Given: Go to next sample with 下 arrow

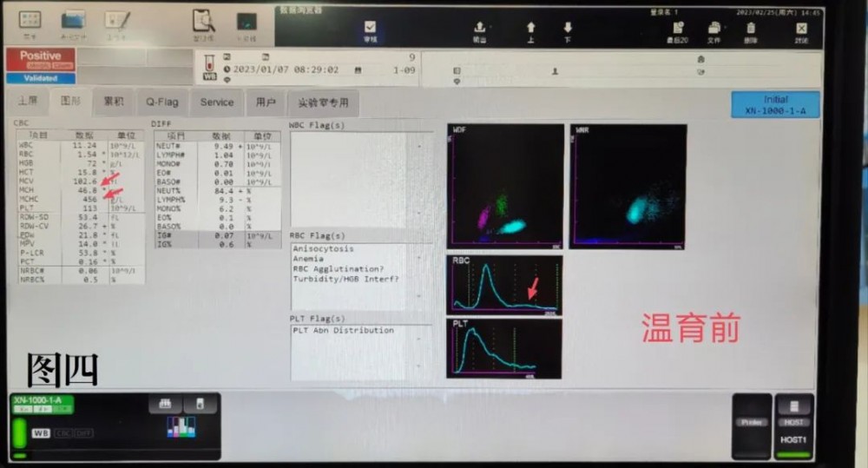Looking at the screenshot, I should 568,27.
